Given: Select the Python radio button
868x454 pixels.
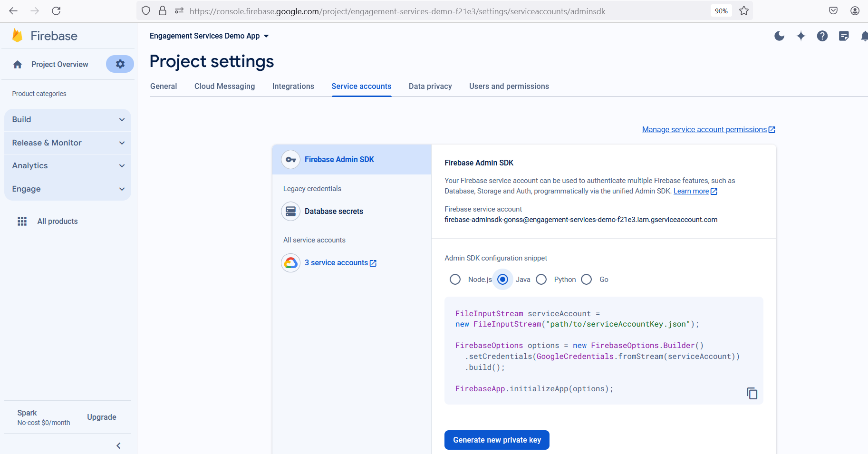Looking at the screenshot, I should pyautogui.click(x=541, y=280).
